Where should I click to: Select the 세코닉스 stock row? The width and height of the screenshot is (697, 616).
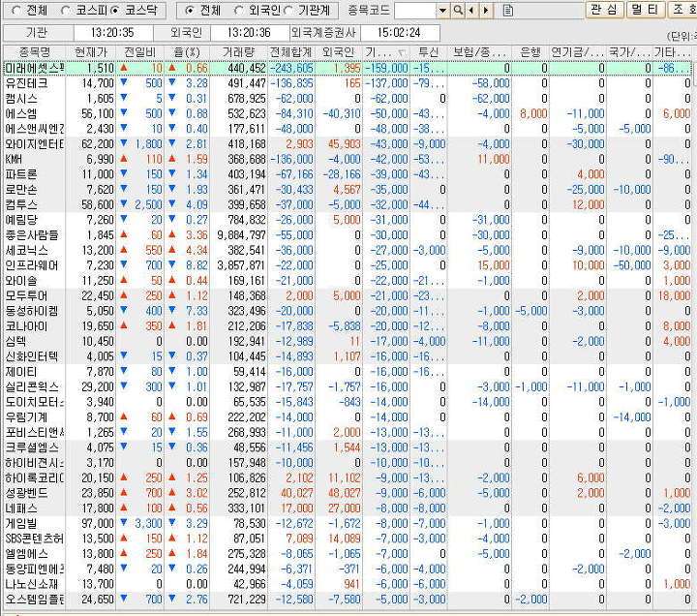(348, 250)
